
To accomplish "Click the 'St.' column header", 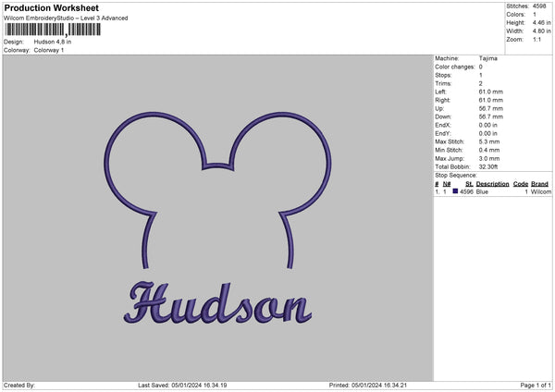I will tap(469, 184).
